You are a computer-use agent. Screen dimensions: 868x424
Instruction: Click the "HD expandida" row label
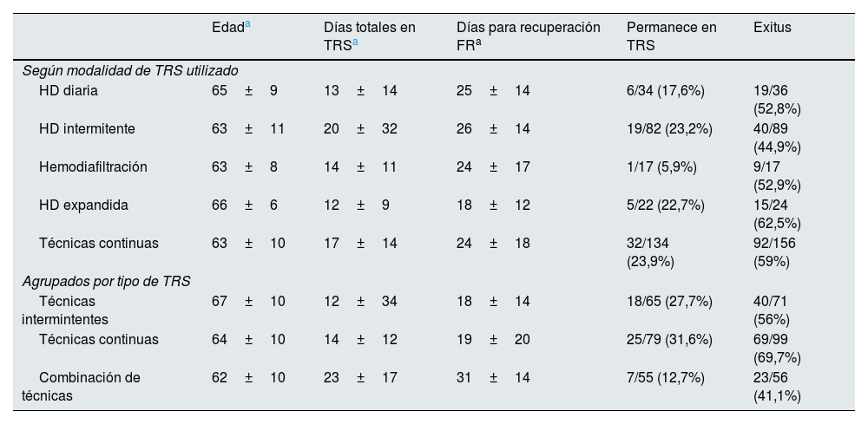tap(83, 205)
